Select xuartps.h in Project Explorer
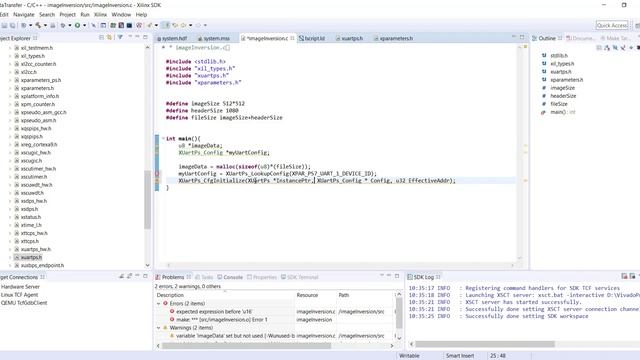This screenshot has width=640, height=360. pos(31,258)
